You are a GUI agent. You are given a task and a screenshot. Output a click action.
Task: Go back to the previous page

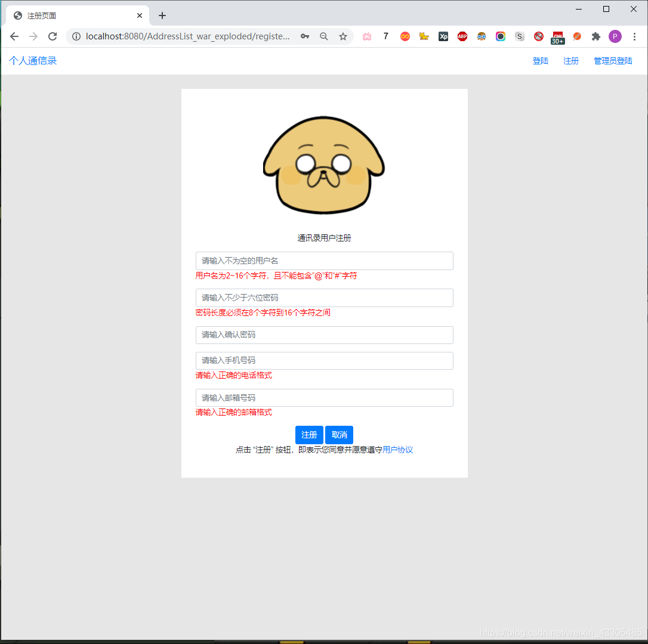tap(14, 36)
